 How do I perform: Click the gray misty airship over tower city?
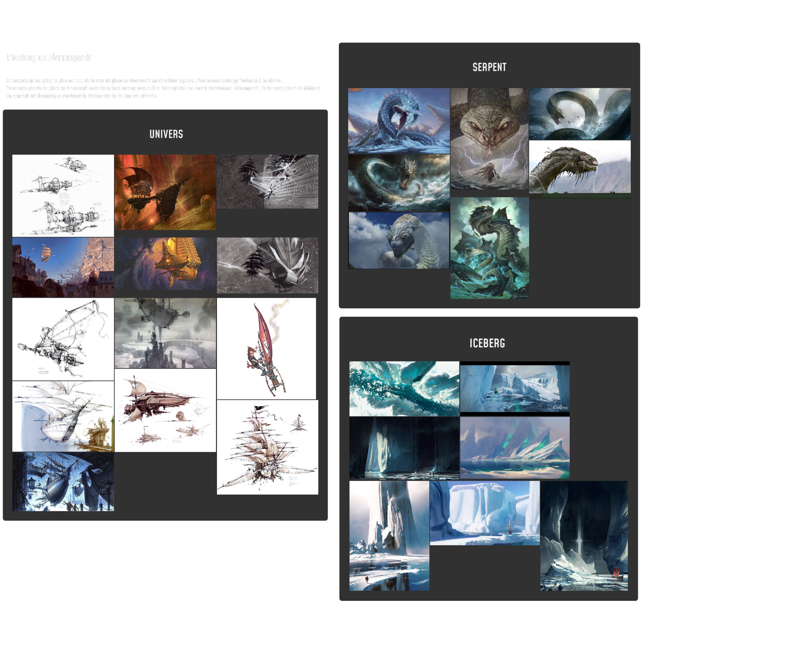165,333
